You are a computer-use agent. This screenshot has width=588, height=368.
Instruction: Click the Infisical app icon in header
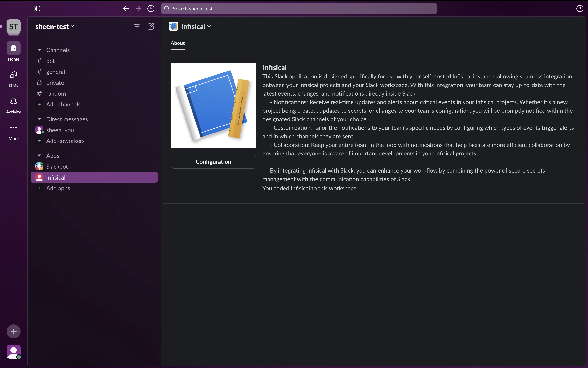173,26
